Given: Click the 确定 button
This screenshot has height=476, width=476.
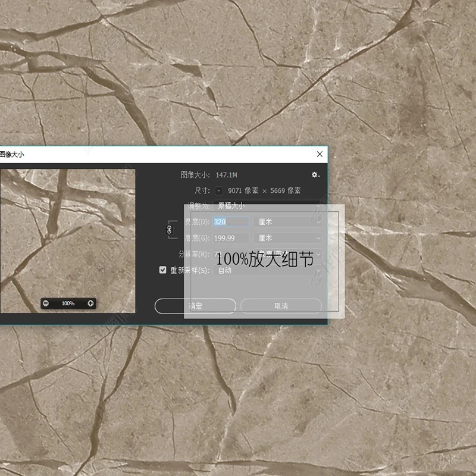Looking at the screenshot, I should (195, 306).
